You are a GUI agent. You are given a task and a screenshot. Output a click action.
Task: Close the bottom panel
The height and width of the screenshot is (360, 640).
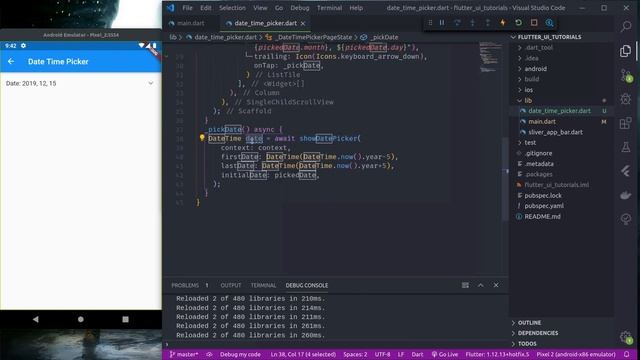(496, 285)
